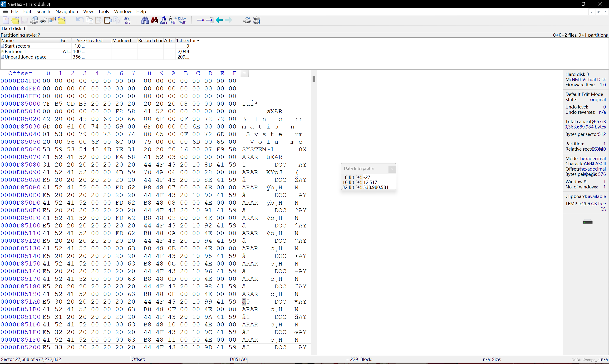Screen dimensions: 609x364
Task: Select the Hard disk 3 tab
Action: coord(13,29)
